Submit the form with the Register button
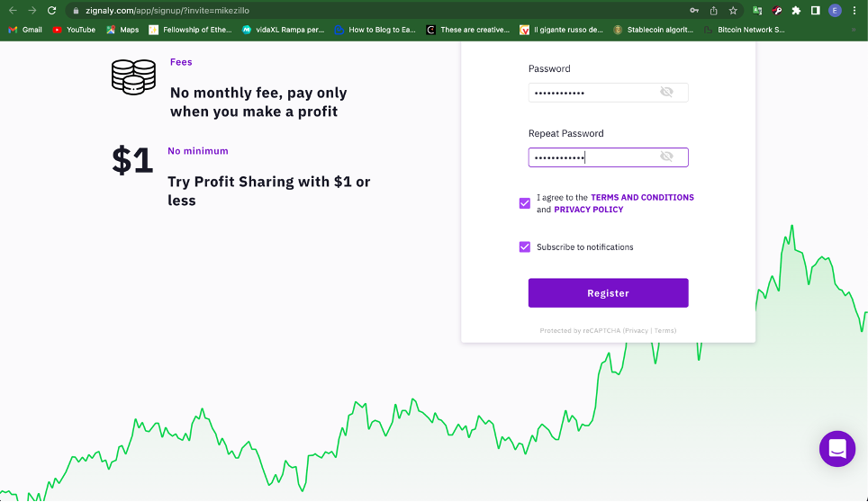This screenshot has height=502, width=868. (608, 293)
